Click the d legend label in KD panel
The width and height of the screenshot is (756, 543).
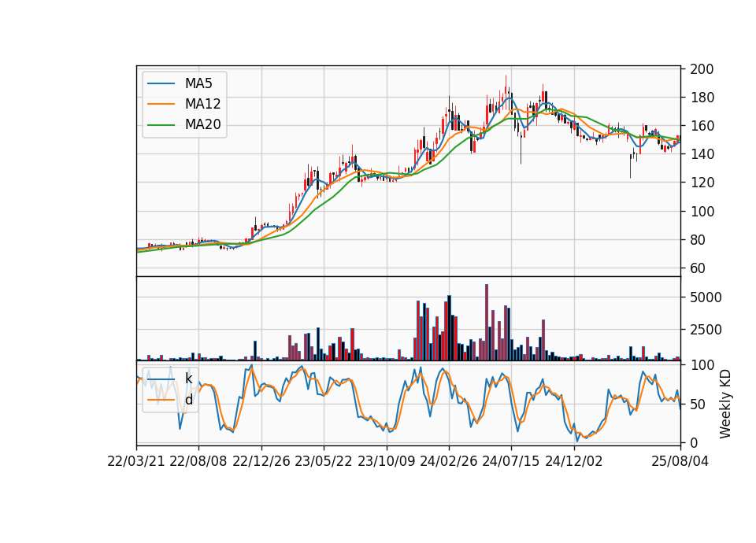pos(188,400)
